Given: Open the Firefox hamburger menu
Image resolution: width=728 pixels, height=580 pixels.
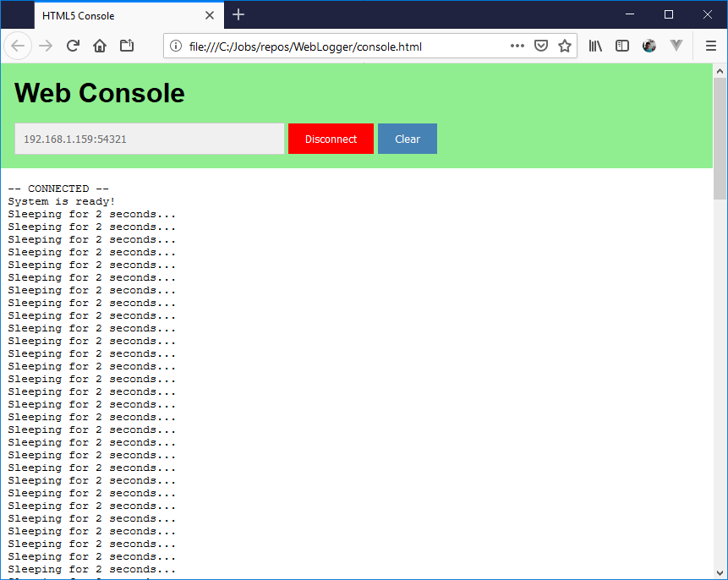Looking at the screenshot, I should point(710,47).
